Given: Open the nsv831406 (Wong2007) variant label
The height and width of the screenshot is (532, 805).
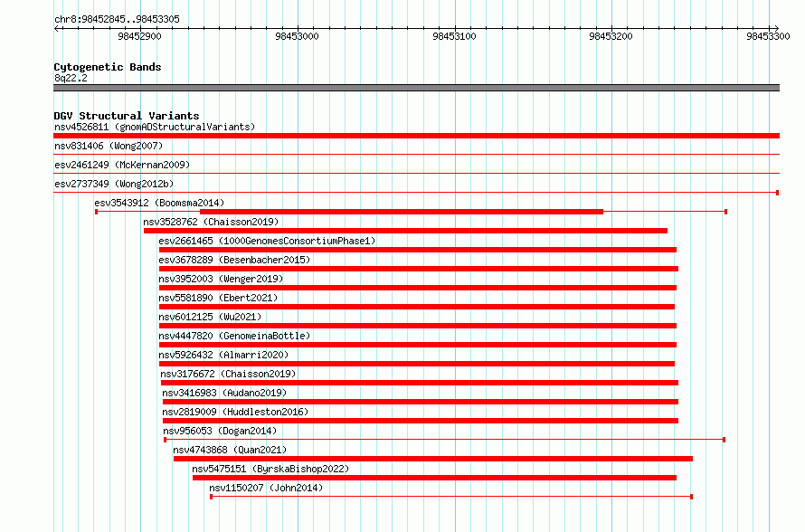Looking at the screenshot, I should click(109, 146).
